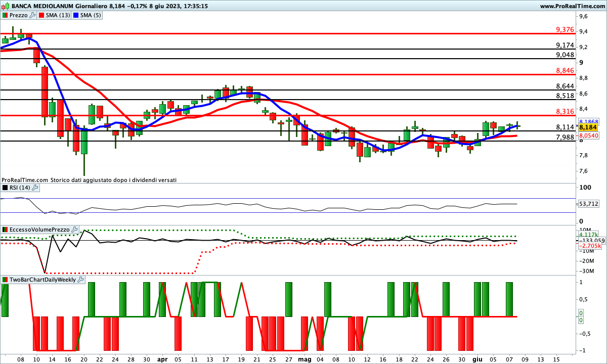Click the 8,518 level label

click(x=565, y=96)
